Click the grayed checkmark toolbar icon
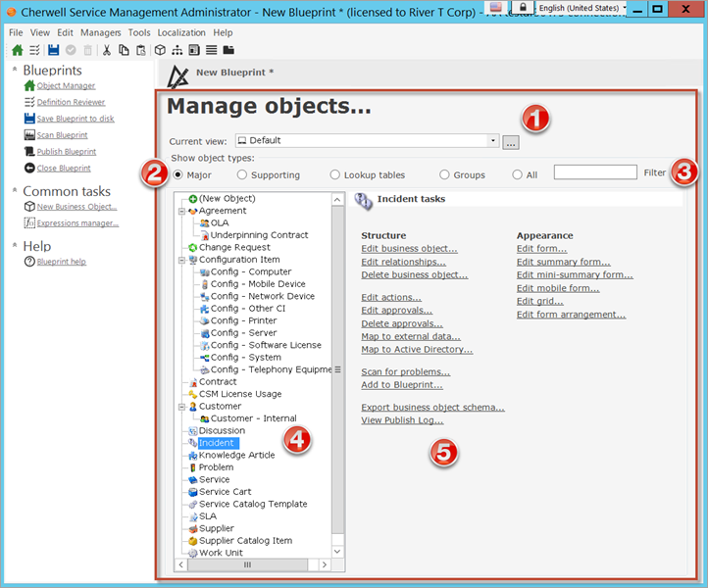 (x=71, y=50)
